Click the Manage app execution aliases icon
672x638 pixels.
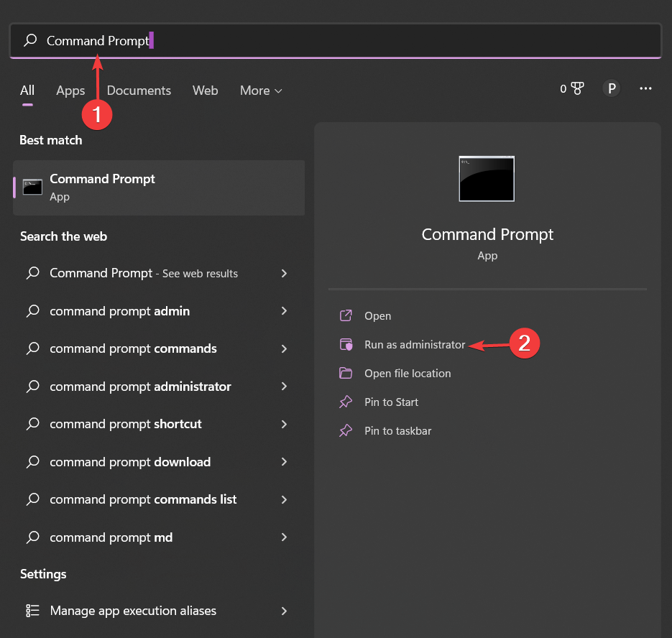32,611
